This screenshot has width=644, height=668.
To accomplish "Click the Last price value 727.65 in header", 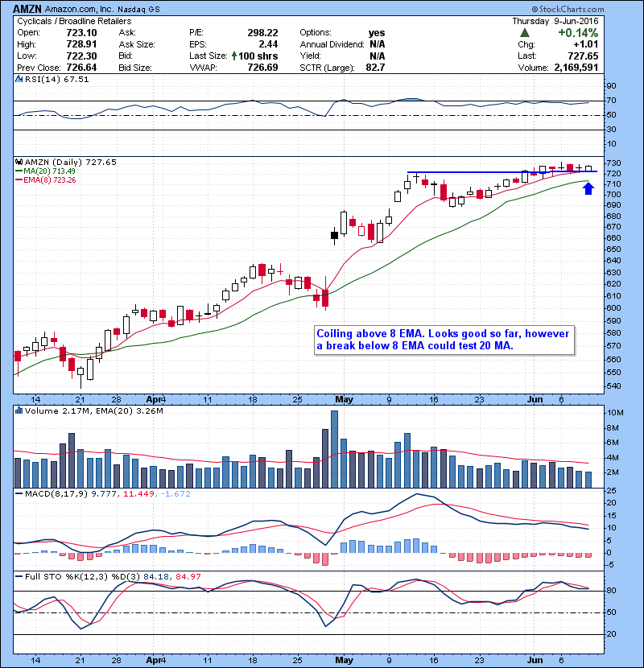I will 583,56.
